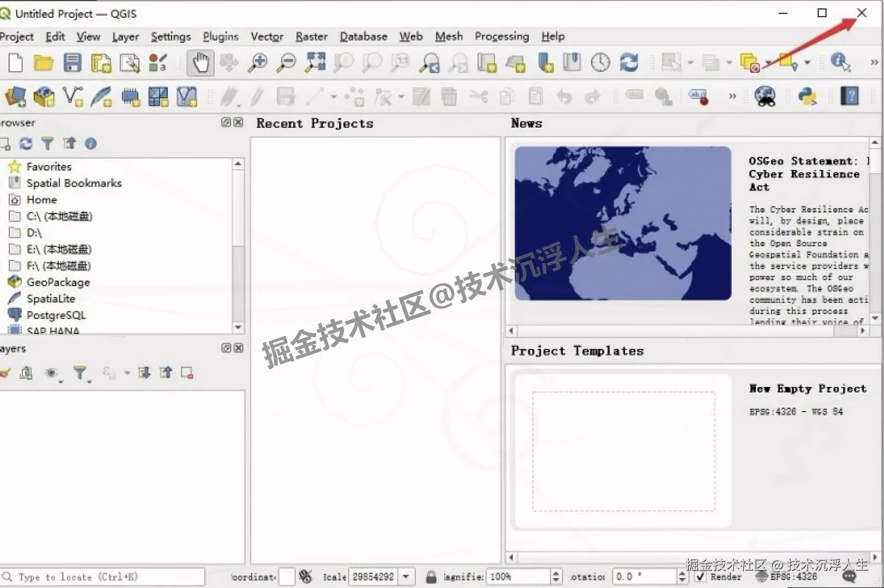884x588 pixels.
Task: Open the Raster menu
Action: (311, 37)
